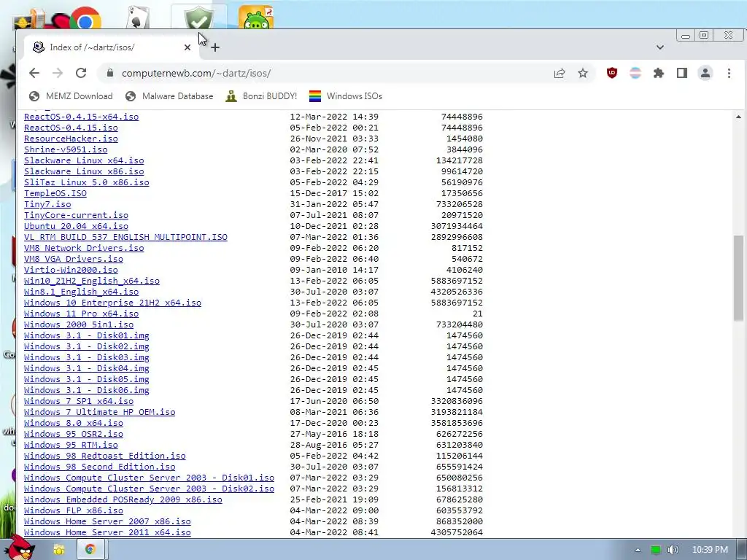Download ReactOS-0.4.15-x64.iso
This screenshot has width=747, height=560.
pos(82,117)
